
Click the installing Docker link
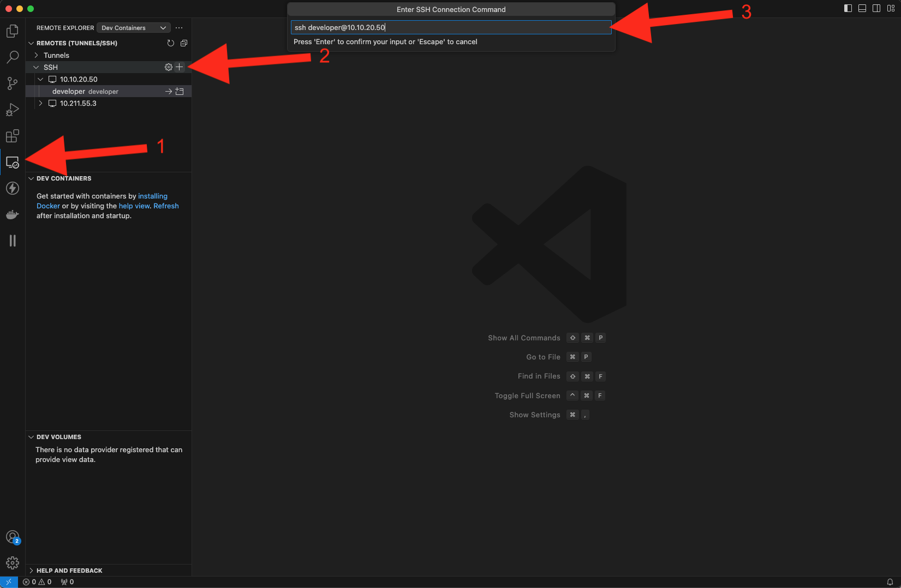pos(152,196)
